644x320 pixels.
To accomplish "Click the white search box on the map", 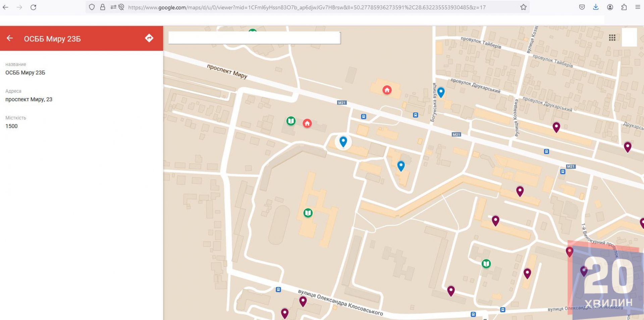I will point(254,38).
